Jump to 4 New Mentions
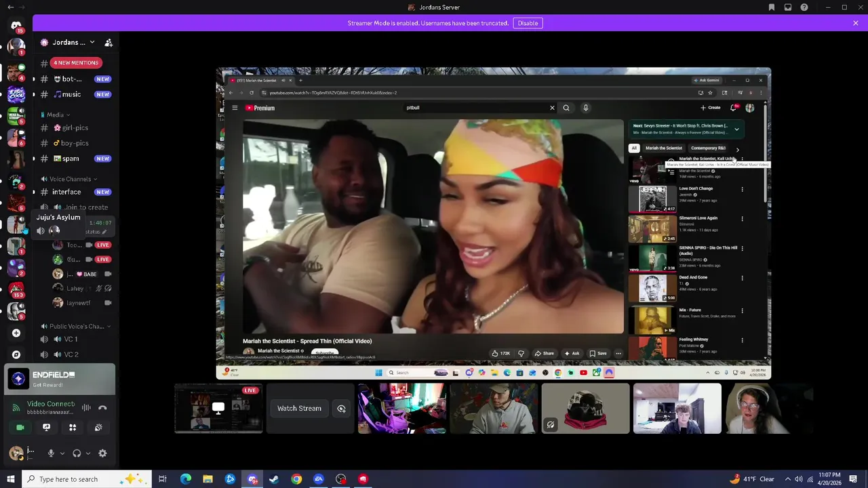The height and width of the screenshot is (488, 868). click(75, 62)
